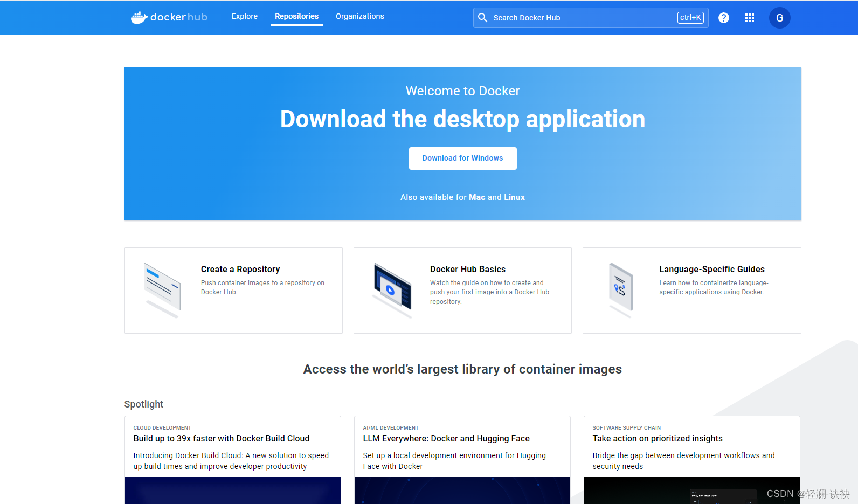Open LLM Everywhere: Docker and Hugging Face title
The image size is (858, 504).
(x=446, y=439)
